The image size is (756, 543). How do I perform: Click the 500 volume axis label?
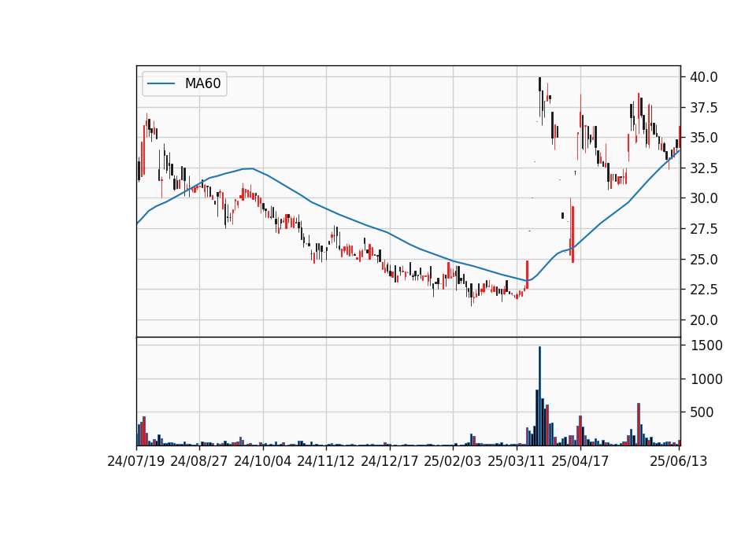click(702, 412)
